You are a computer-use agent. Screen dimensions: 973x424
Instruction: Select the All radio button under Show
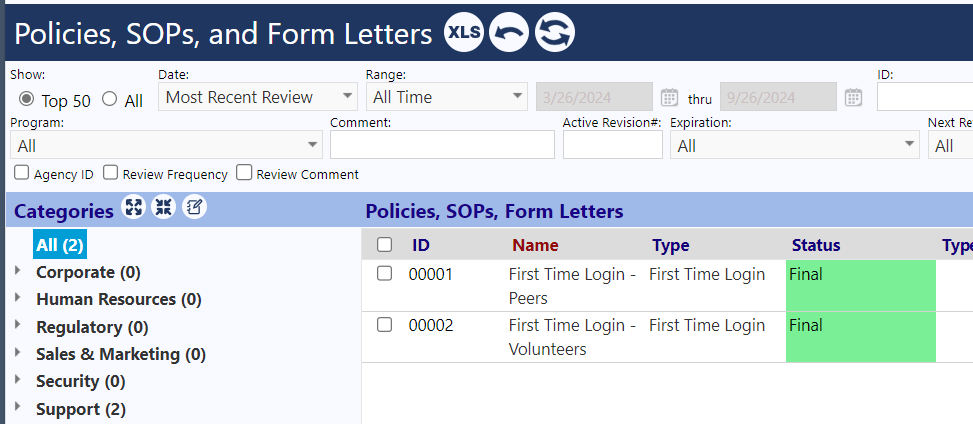pos(110,99)
